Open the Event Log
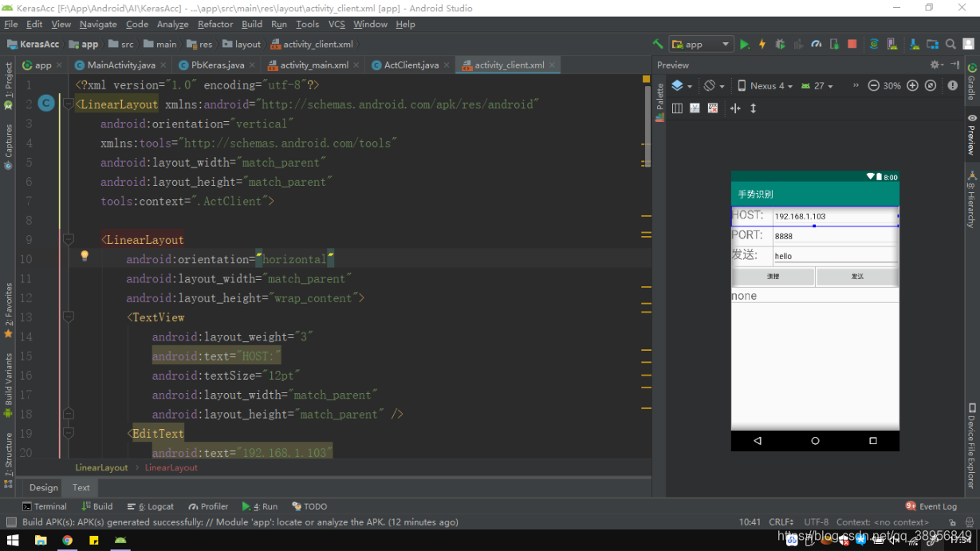The height and width of the screenshot is (551, 980). point(931,506)
